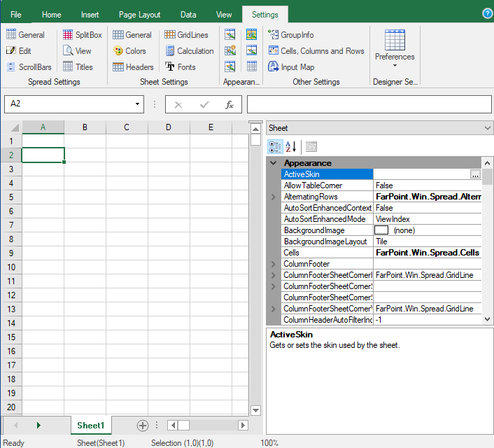Click the formula bar input field
This screenshot has width=494, height=448.
click(369, 104)
